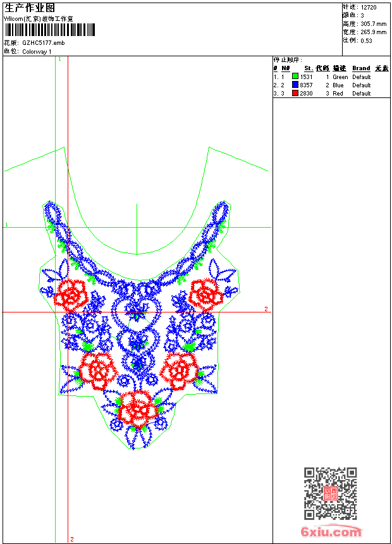Select the Green description cell

click(340, 77)
